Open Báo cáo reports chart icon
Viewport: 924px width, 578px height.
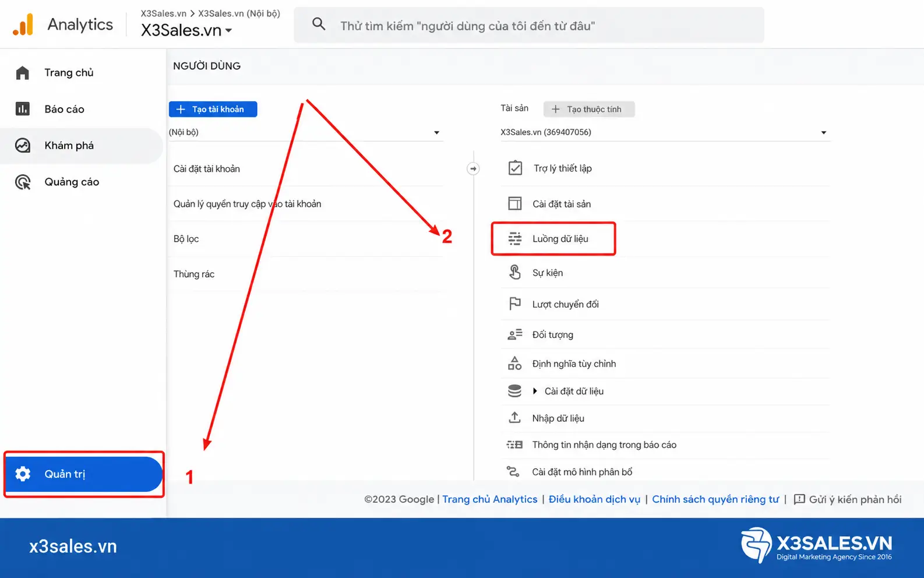(x=23, y=109)
